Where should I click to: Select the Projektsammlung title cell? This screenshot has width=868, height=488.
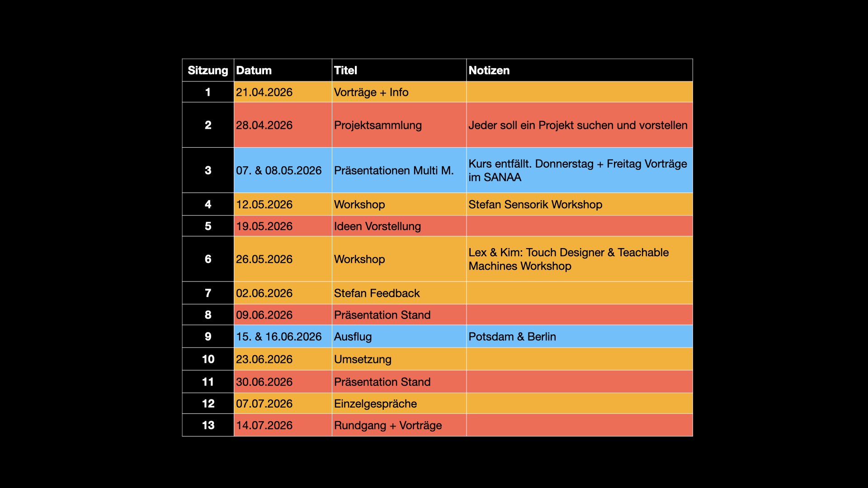tap(399, 125)
